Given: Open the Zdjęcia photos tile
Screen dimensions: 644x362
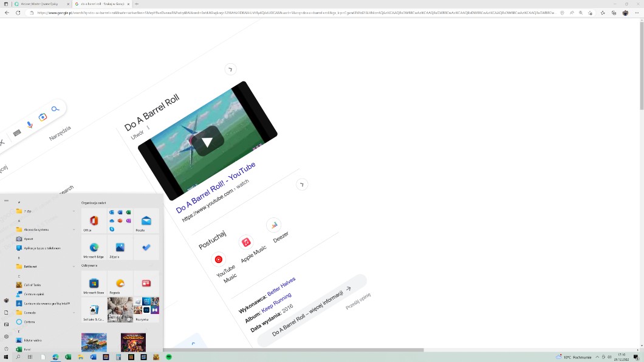Looking at the screenshot, I should [120, 248].
